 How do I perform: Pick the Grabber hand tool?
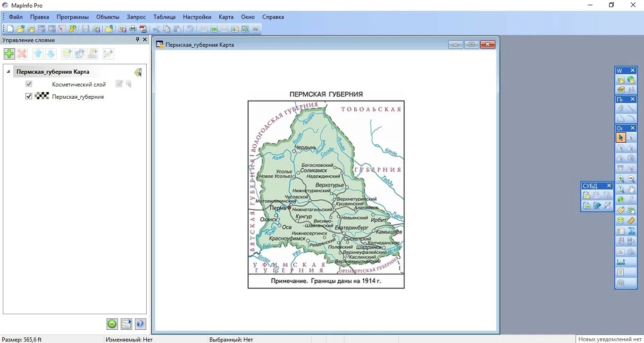coord(631,189)
